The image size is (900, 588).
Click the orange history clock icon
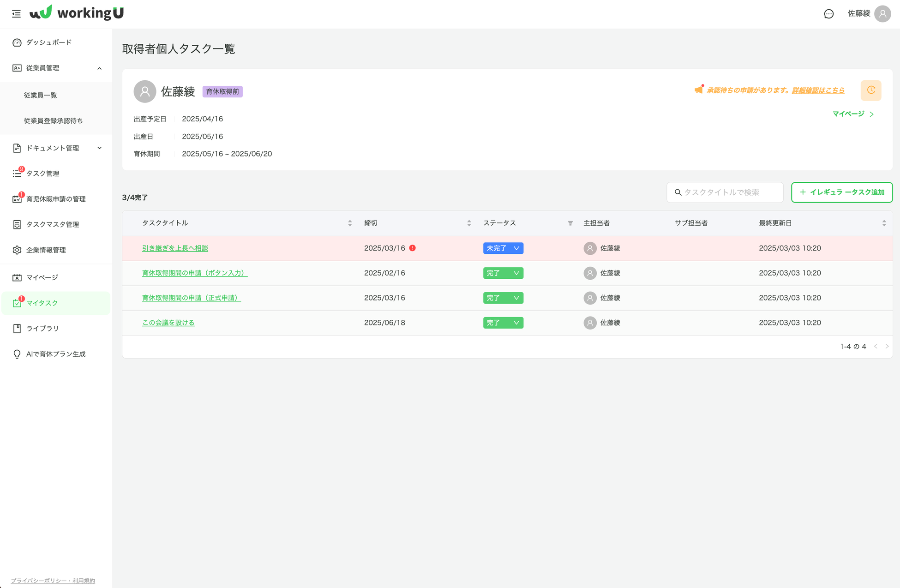870,90
